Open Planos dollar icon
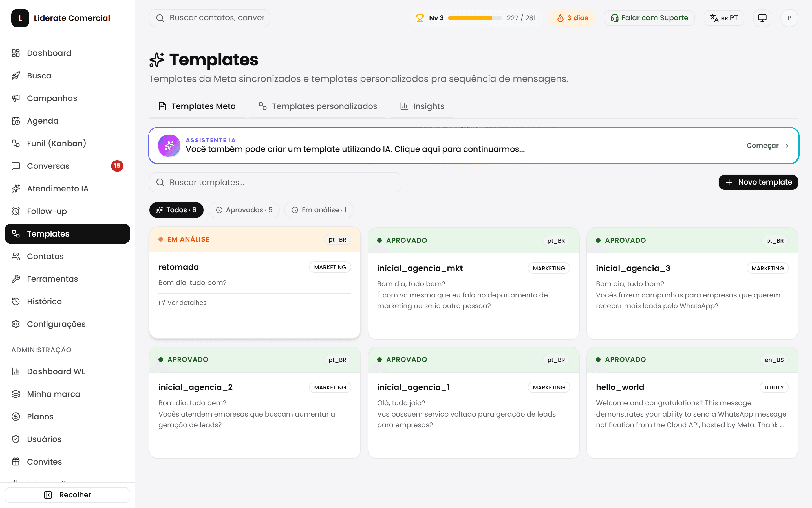The height and width of the screenshot is (508, 812). pos(16,417)
